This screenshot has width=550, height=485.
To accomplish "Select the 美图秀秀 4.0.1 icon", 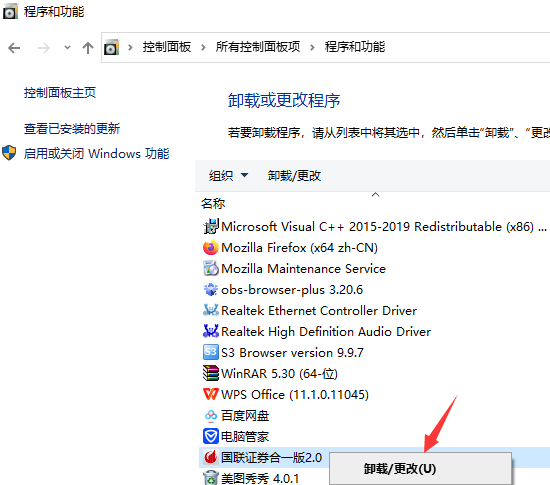I will click(x=211, y=478).
